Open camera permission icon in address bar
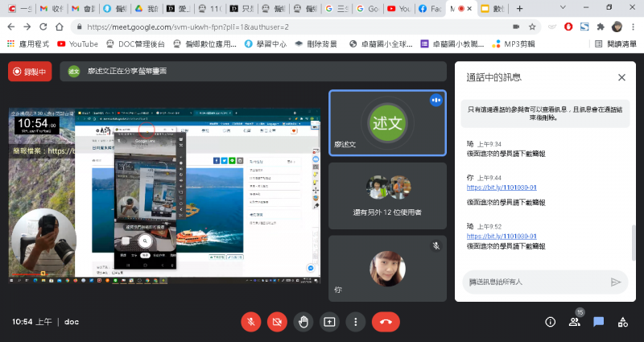 pos(516,27)
